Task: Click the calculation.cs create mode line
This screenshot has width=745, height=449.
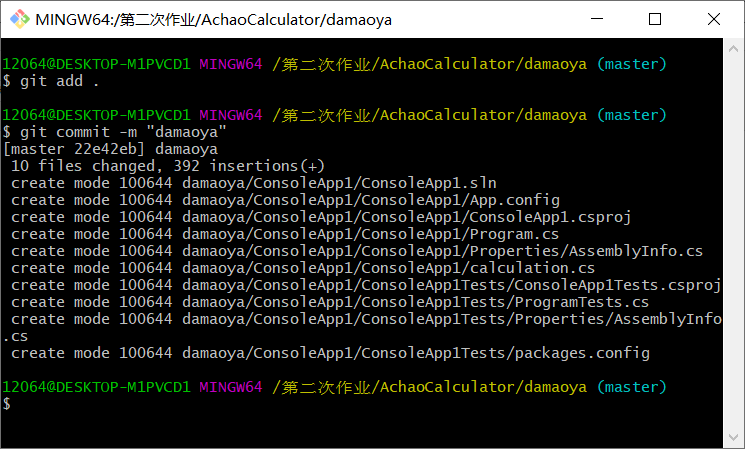Action: pyautogui.click(x=303, y=268)
